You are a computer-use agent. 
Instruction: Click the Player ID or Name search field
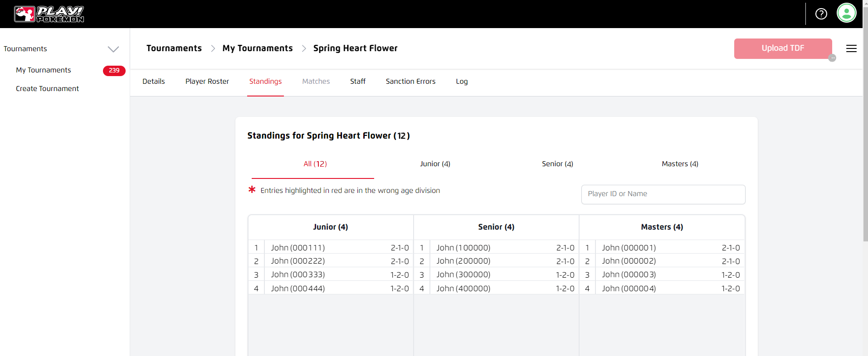pos(663,194)
